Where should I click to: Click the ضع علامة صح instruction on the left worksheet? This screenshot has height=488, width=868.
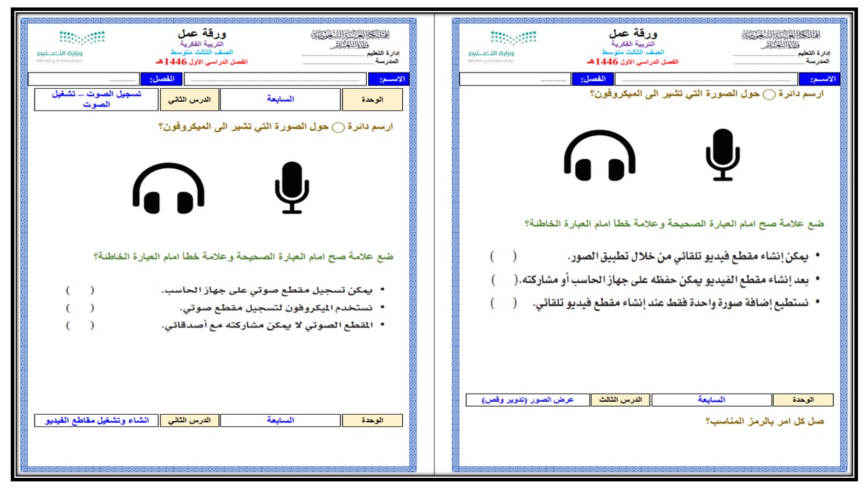243,257
